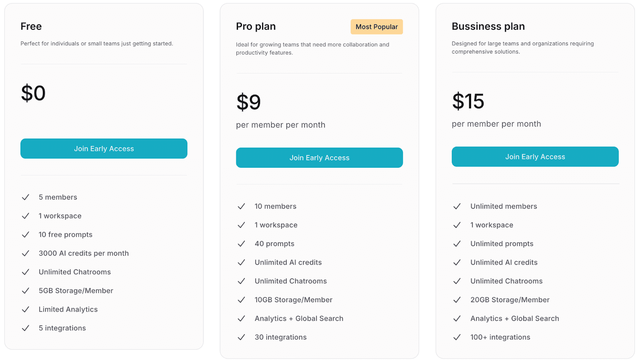
Task: Select the Pro plan heading
Action: (x=256, y=26)
